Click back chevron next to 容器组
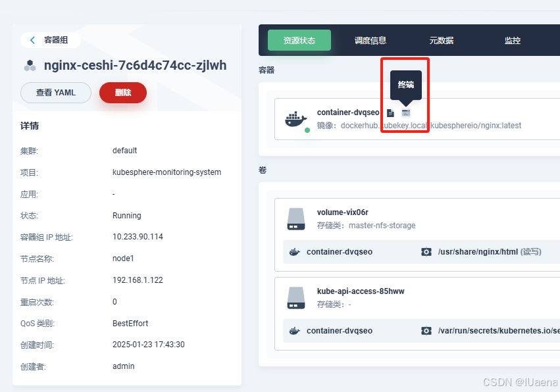The width and height of the screenshot is (560, 392). (32, 40)
